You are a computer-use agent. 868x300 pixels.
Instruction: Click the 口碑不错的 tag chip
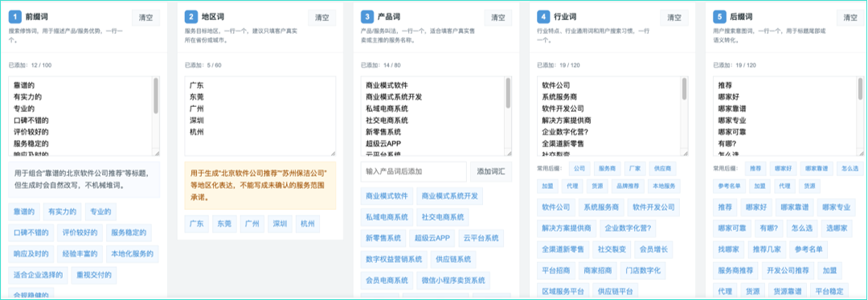click(x=31, y=232)
